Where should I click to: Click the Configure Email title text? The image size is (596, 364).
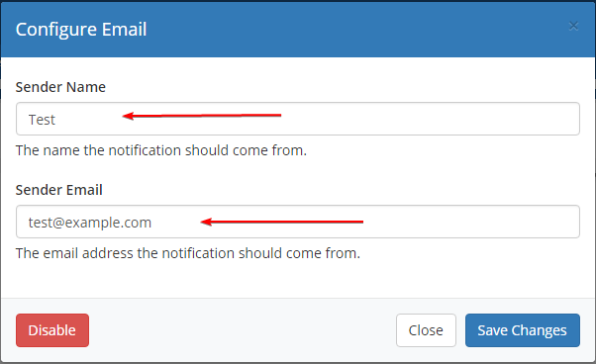coord(81,30)
